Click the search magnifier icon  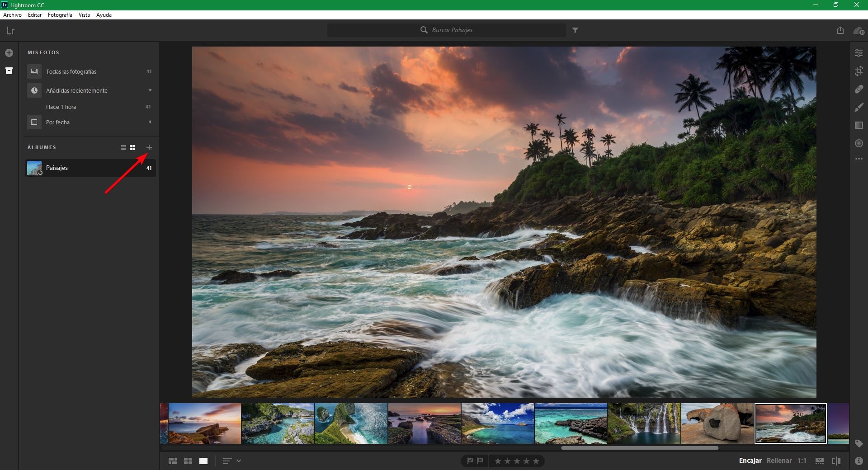pos(424,30)
